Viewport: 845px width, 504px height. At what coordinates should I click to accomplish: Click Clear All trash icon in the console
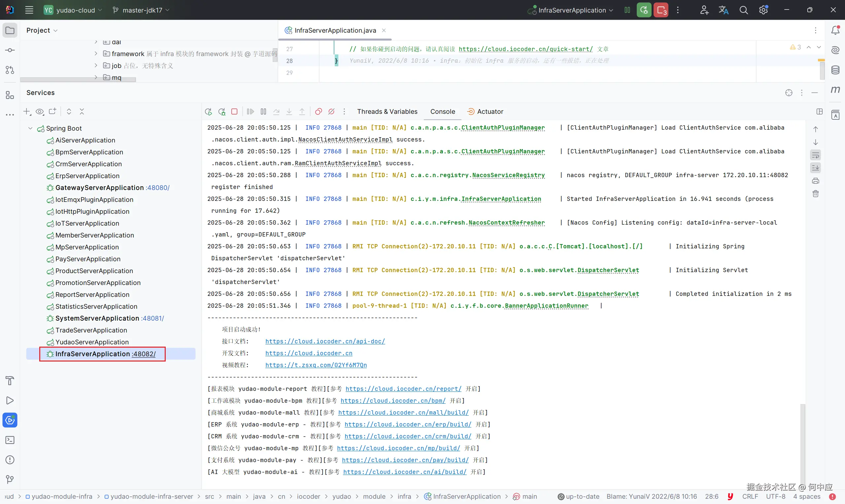[815, 194]
